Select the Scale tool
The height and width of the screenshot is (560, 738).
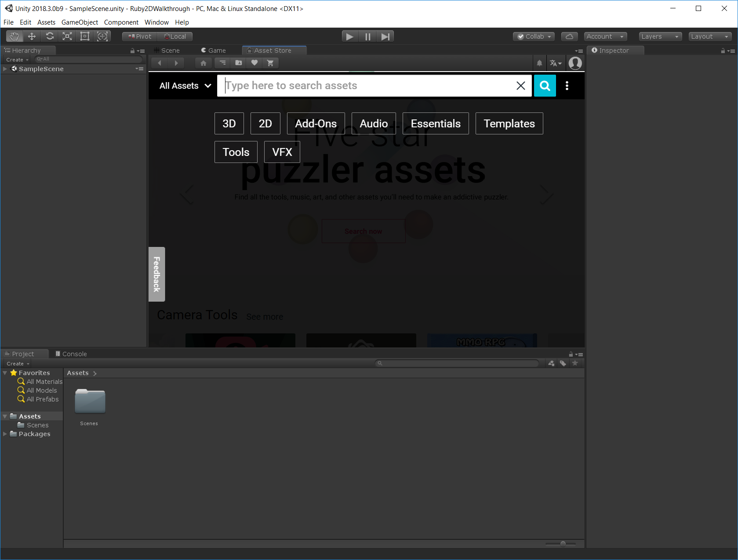pyautogui.click(x=67, y=36)
